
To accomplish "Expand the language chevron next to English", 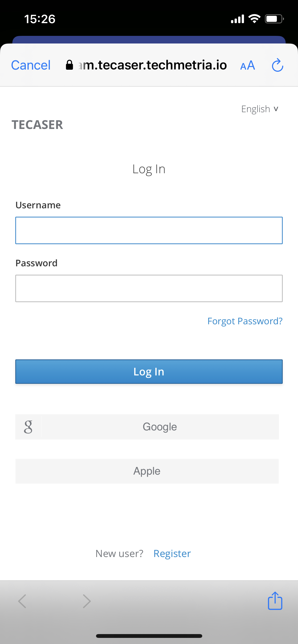I will click(x=276, y=109).
